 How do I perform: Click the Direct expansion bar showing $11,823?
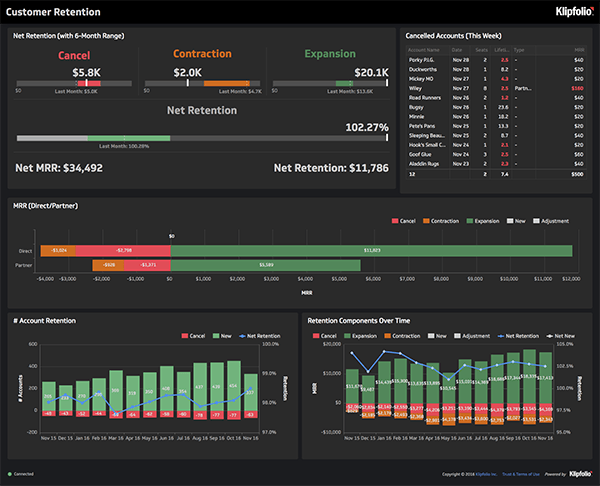point(372,251)
